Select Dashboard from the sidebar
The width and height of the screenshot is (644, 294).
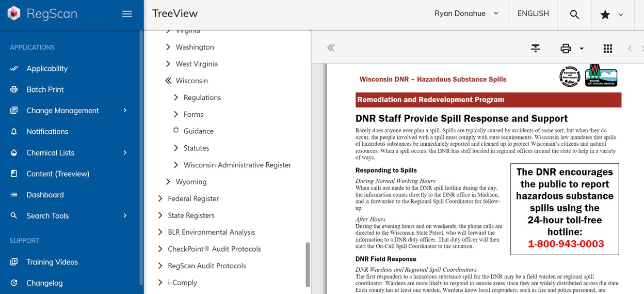pos(45,195)
